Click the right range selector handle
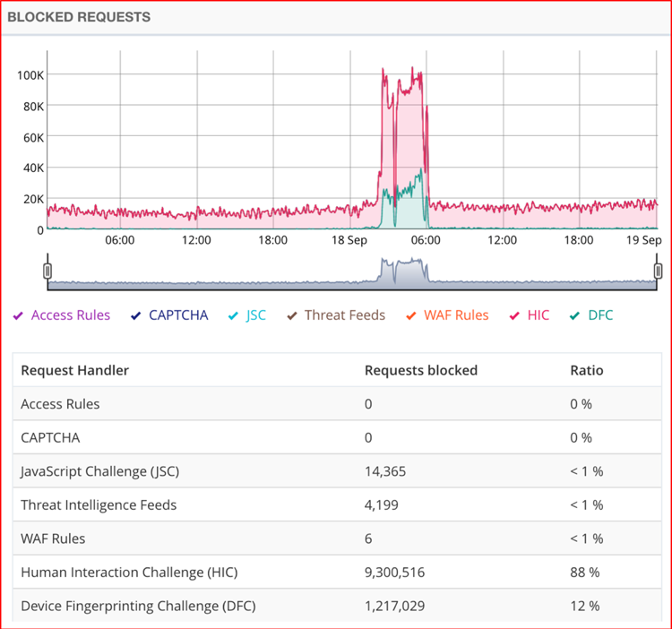The width and height of the screenshot is (672, 629). click(658, 271)
